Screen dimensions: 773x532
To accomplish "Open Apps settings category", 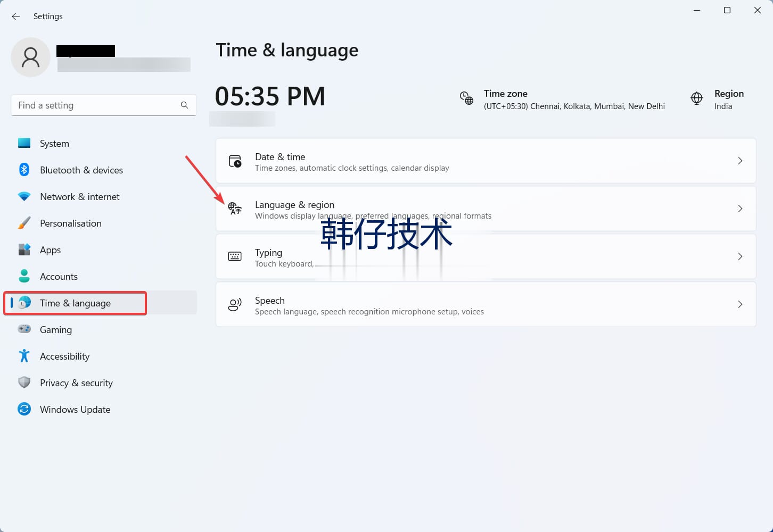I will tap(104, 250).
